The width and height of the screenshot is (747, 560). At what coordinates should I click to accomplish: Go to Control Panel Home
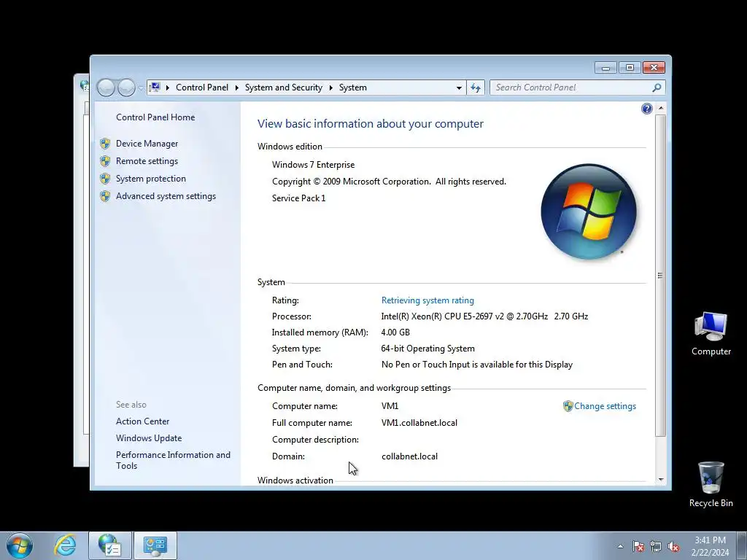point(155,117)
